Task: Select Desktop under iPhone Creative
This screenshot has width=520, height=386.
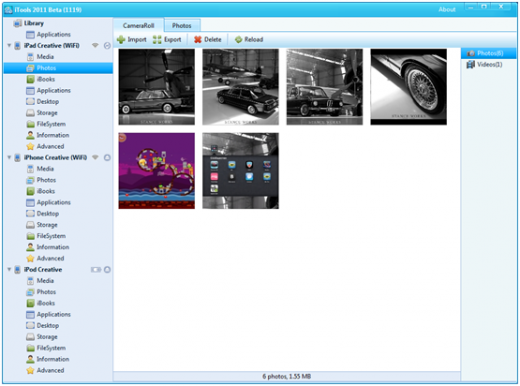Action: tap(43, 214)
